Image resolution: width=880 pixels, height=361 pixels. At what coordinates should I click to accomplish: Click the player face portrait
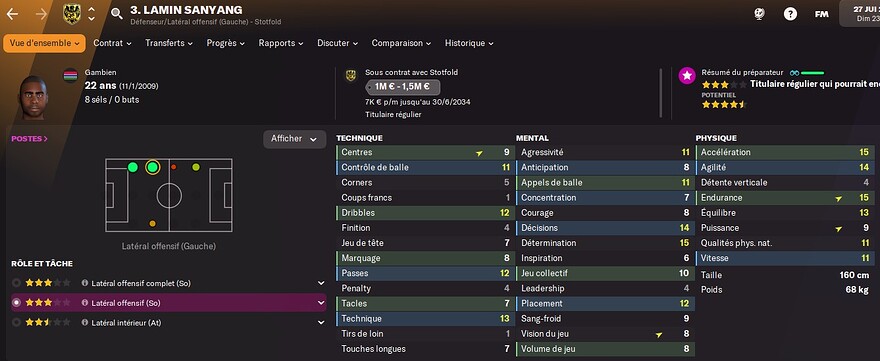click(x=34, y=97)
